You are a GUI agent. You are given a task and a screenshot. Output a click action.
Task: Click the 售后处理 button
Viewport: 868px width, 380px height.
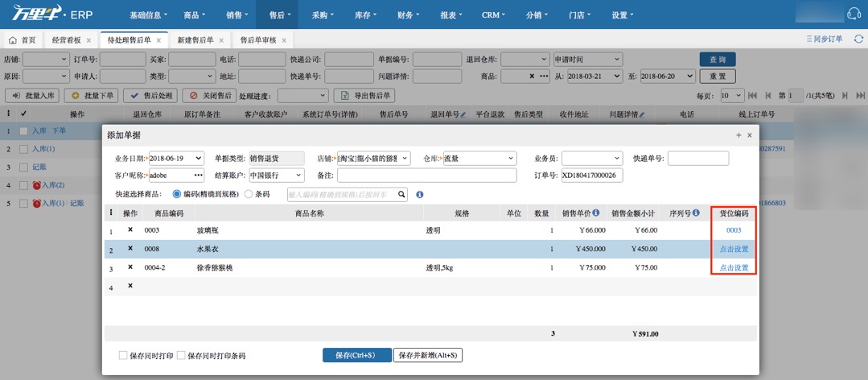click(x=150, y=95)
